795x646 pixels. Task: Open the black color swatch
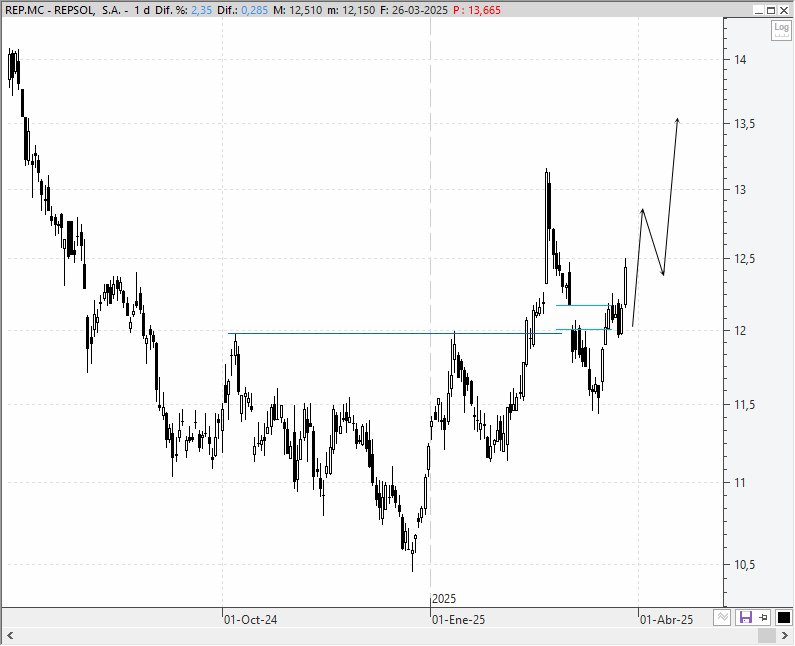coord(783,617)
